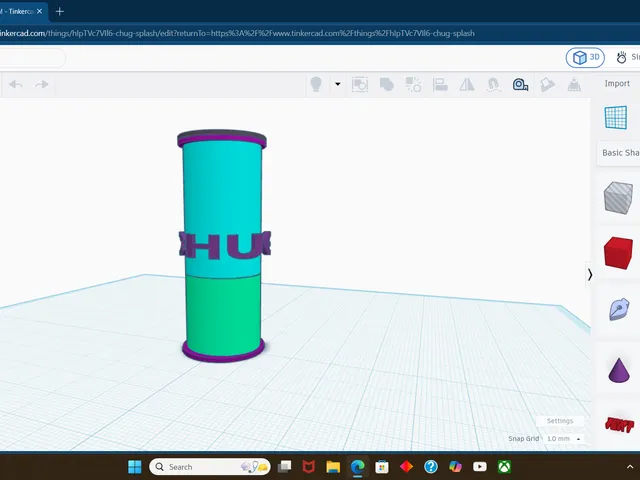Click the Redo arrow in the toolbar
The image size is (640, 480).
pyautogui.click(x=42, y=84)
